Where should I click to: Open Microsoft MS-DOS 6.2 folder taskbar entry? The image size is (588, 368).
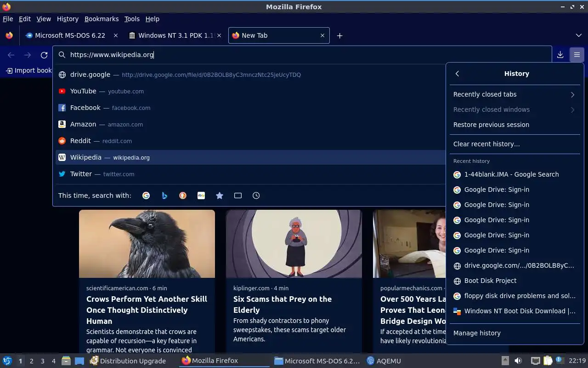click(x=317, y=361)
